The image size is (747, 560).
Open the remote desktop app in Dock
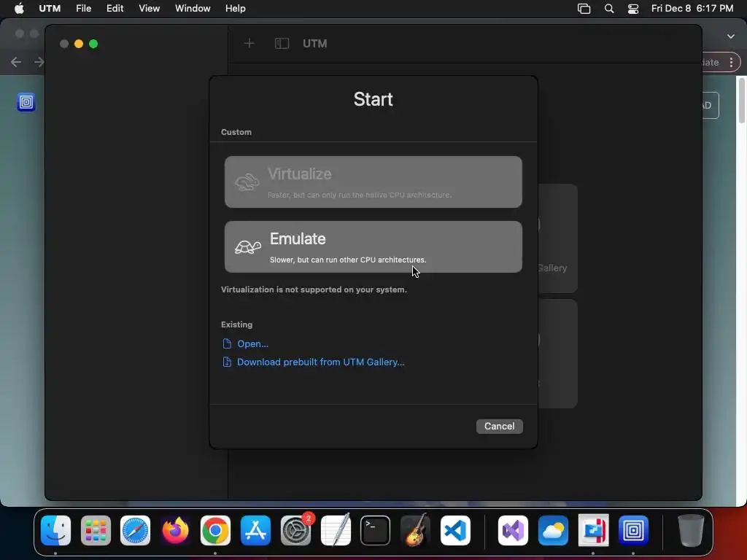point(594,531)
